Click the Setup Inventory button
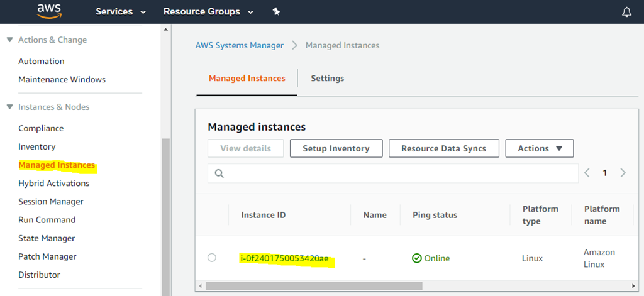 pos(336,148)
